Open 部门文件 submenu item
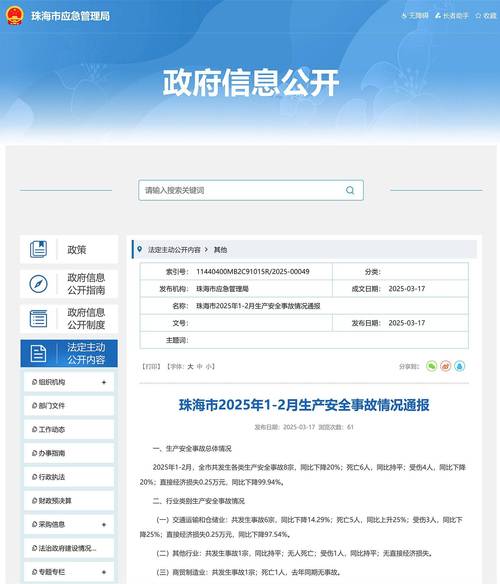The width and height of the screenshot is (500, 584). click(69, 406)
